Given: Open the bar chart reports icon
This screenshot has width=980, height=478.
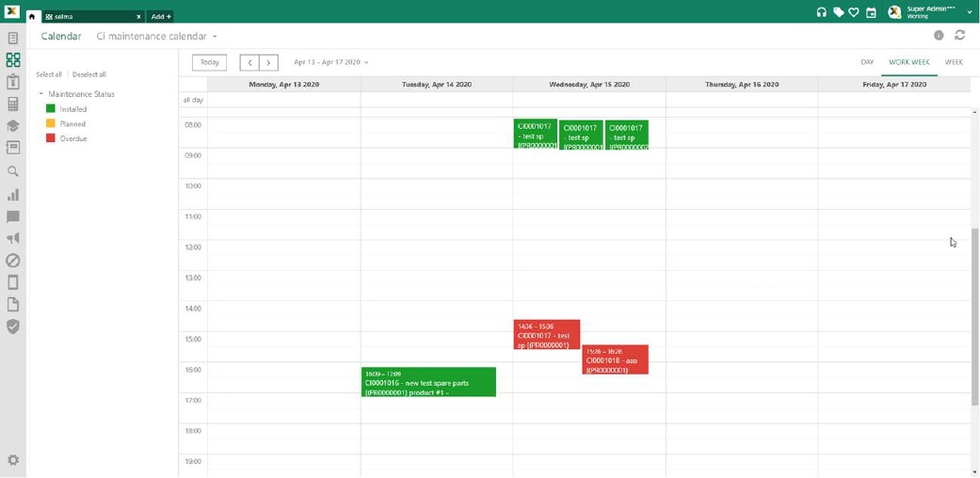Looking at the screenshot, I should (13, 195).
